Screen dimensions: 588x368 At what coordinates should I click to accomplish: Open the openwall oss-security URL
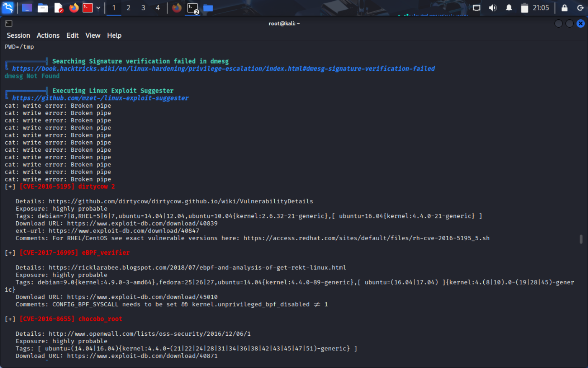(x=150, y=334)
